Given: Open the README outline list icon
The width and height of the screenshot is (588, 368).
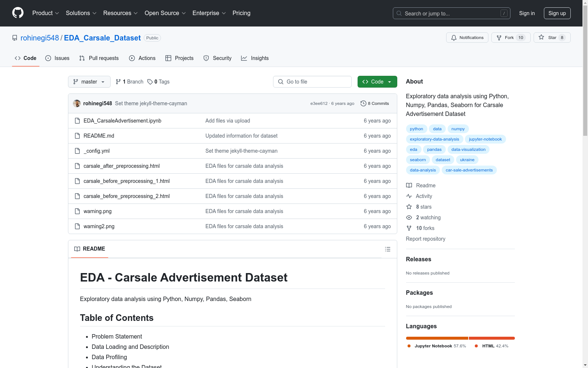Looking at the screenshot, I should [387, 249].
